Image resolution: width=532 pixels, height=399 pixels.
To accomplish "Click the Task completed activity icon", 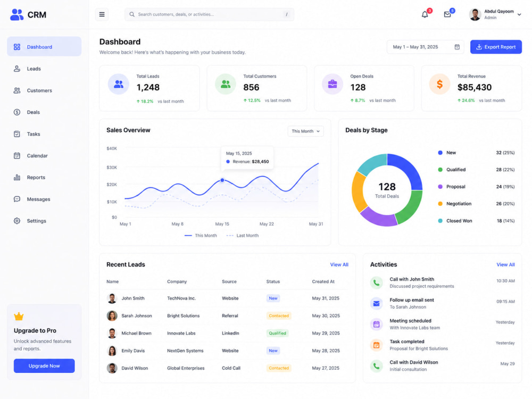I will pyautogui.click(x=376, y=345).
